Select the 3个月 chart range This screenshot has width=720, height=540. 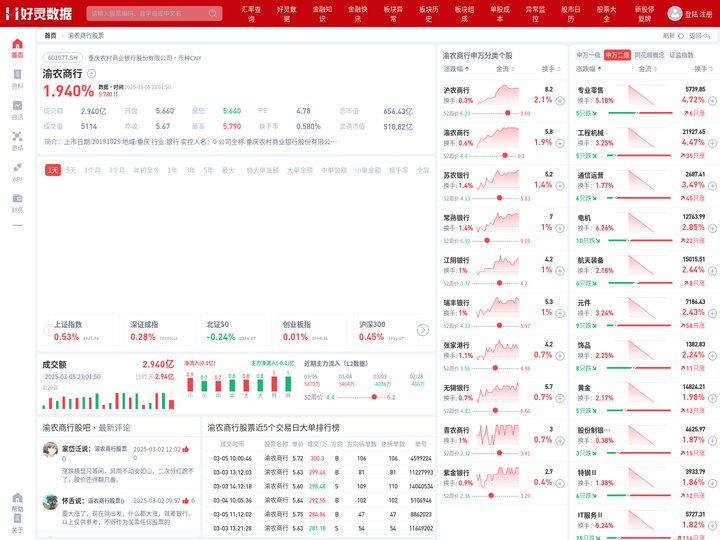tap(117, 170)
